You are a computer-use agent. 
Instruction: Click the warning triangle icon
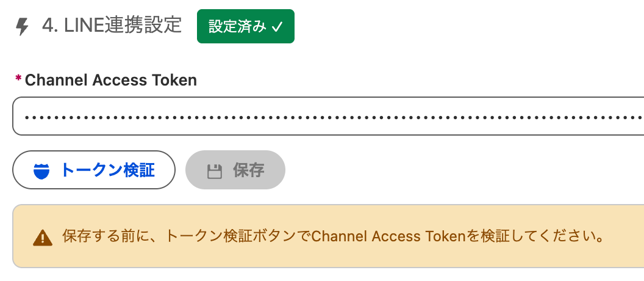point(42,237)
